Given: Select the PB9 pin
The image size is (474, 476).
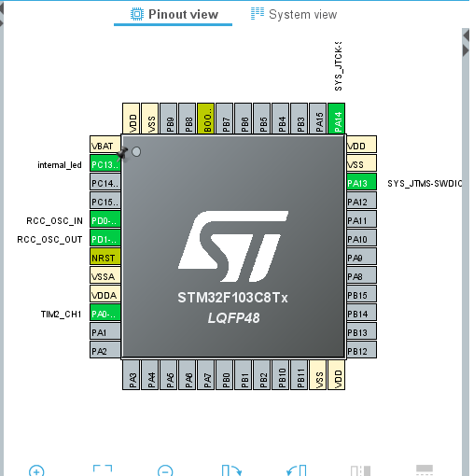Looking at the screenshot, I should (x=168, y=119).
